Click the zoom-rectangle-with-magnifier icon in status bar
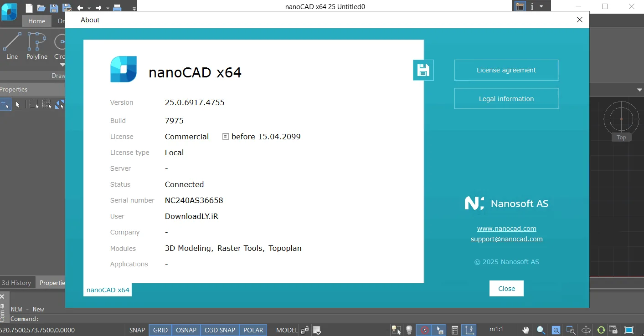The image size is (644, 336). [x=571, y=330]
